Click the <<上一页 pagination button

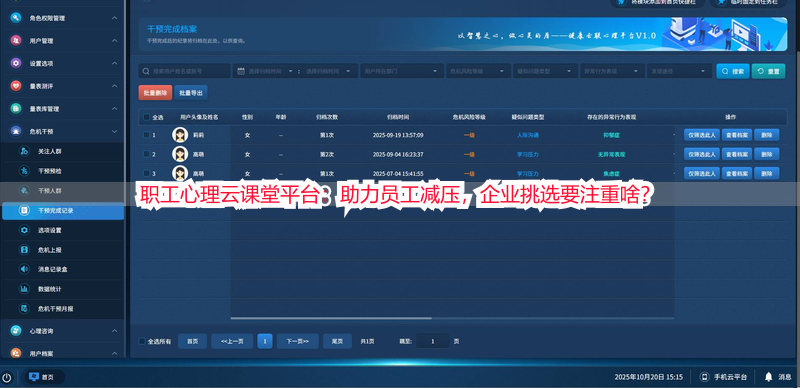(232, 341)
